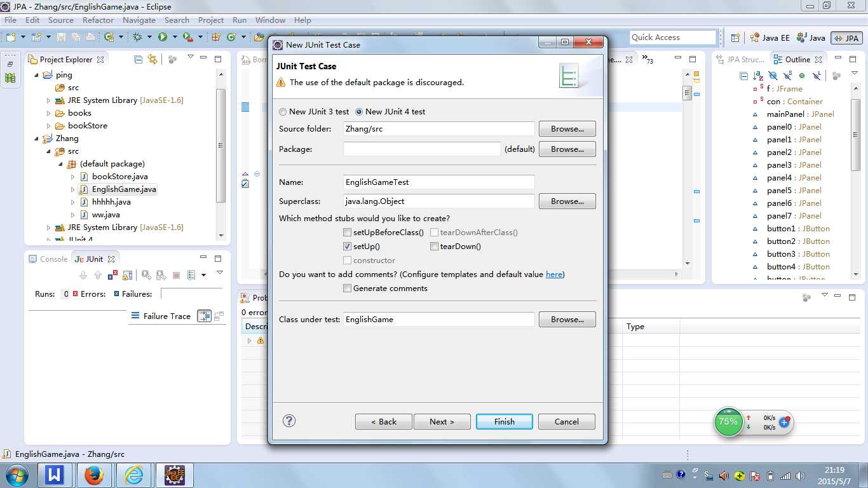Click the New file toolbar icon

(10, 37)
